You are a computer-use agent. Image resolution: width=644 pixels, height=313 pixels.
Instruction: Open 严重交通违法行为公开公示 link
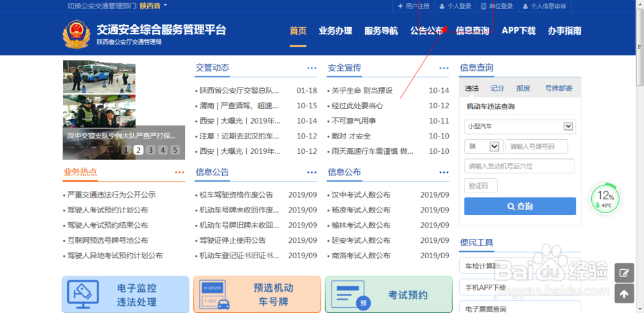tap(111, 194)
